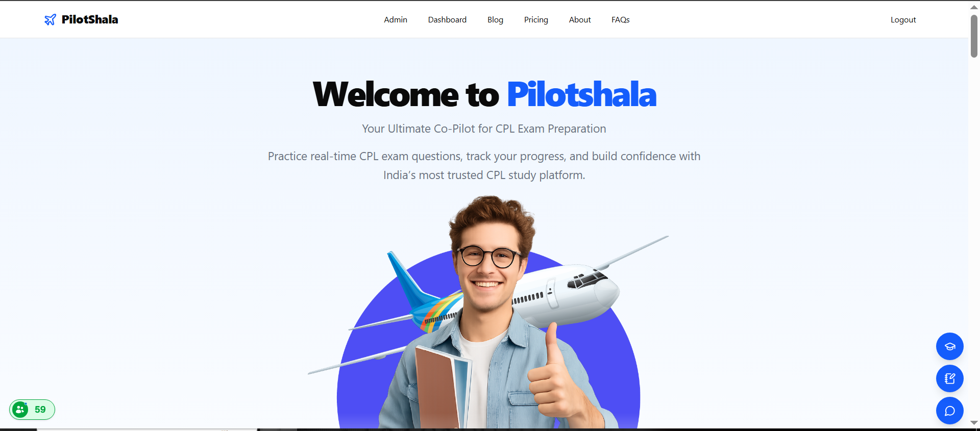
Task: Click the scrollbar up arrow
Action: tap(974, 7)
